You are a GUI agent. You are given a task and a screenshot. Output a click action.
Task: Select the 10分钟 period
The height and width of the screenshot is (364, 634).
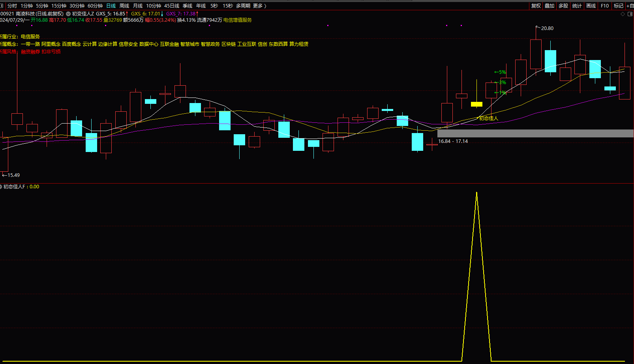coord(154,6)
